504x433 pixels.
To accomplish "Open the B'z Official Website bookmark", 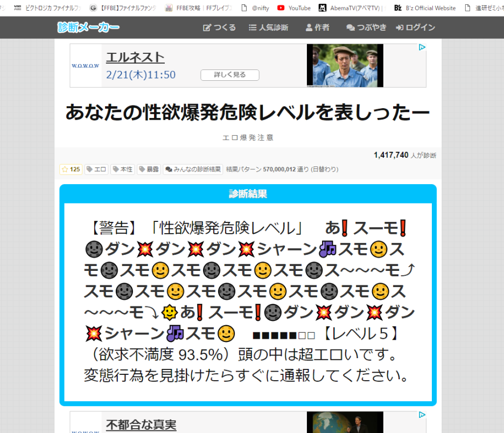I will click(x=425, y=8).
